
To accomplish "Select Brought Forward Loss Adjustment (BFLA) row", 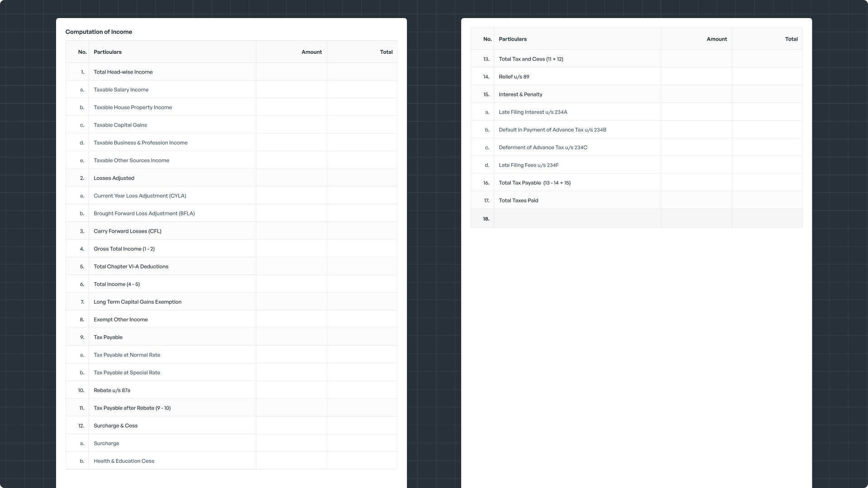I will (144, 213).
